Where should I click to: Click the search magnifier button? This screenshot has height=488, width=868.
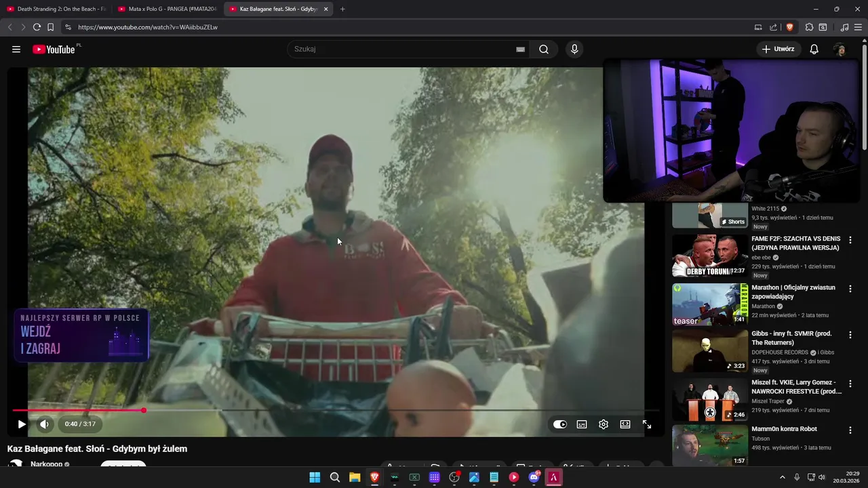tap(544, 49)
